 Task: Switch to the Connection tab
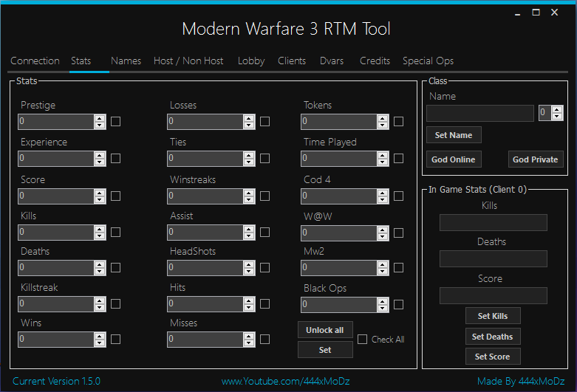pyautogui.click(x=35, y=61)
